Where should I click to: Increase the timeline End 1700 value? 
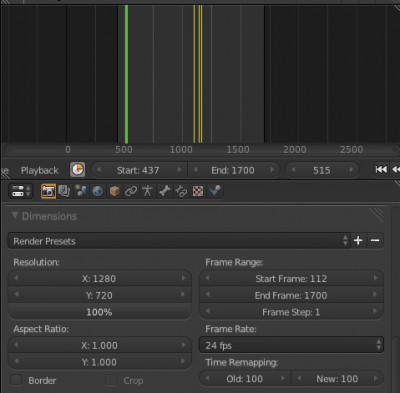[x=272, y=170]
